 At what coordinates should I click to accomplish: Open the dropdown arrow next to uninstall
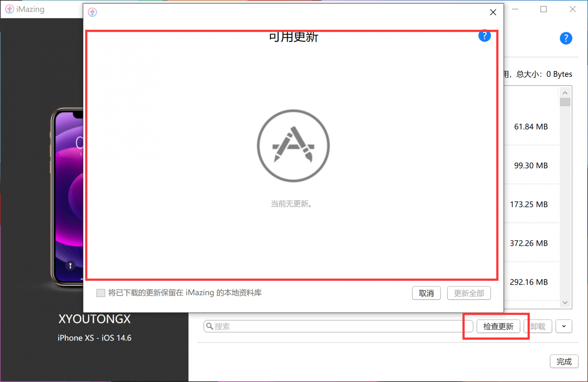(564, 326)
